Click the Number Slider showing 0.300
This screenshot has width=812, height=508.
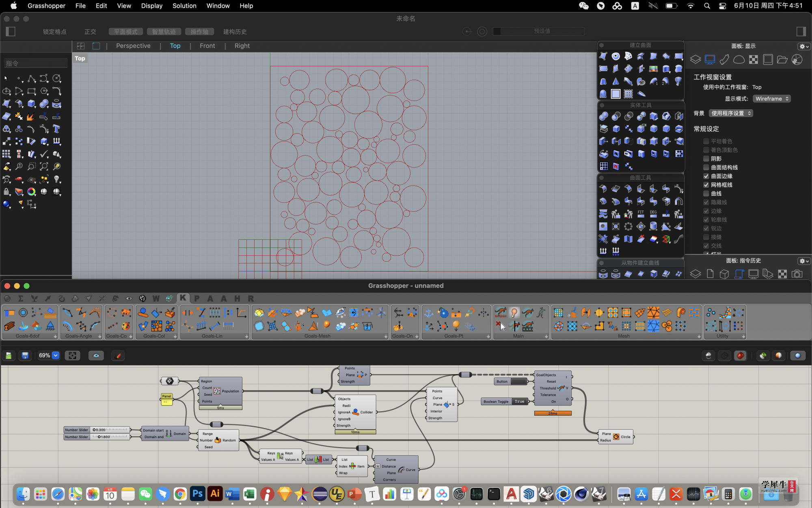click(97, 430)
